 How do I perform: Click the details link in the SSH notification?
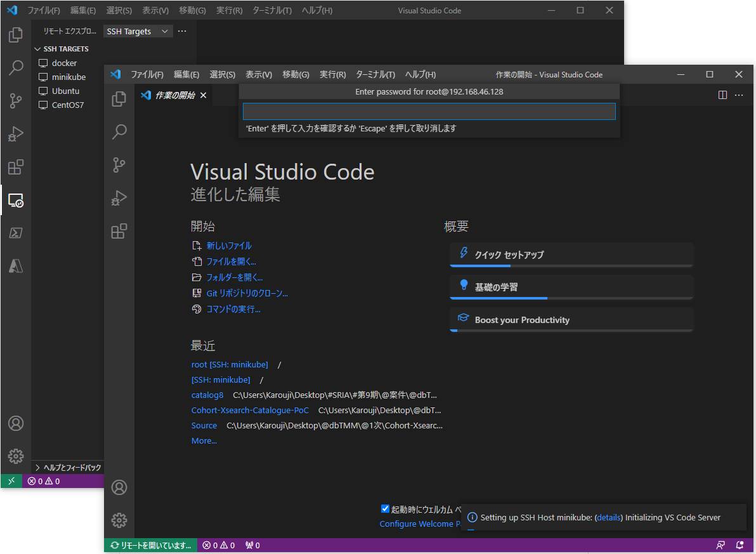tap(608, 517)
